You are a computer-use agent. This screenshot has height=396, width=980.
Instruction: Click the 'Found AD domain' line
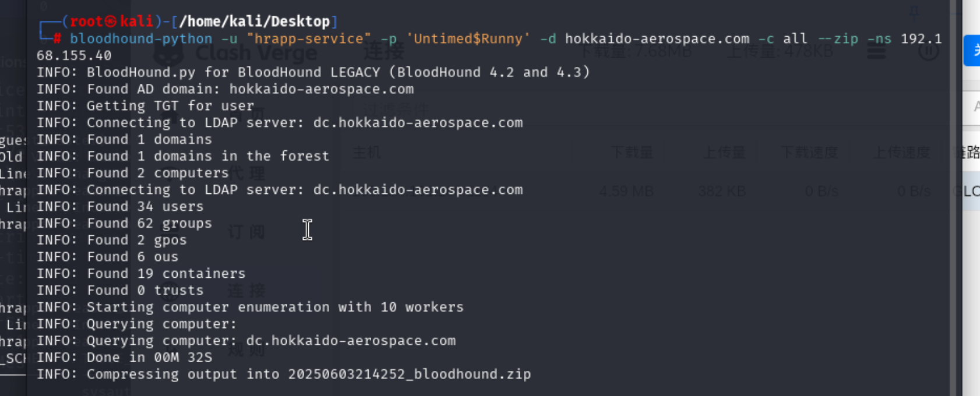click(225, 89)
